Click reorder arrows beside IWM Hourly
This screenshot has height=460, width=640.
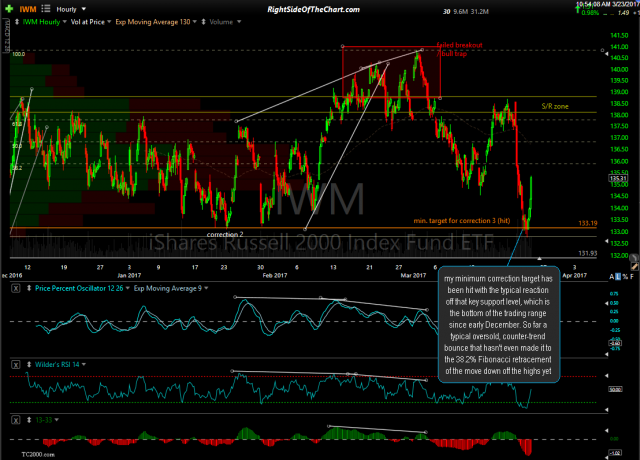[17, 22]
